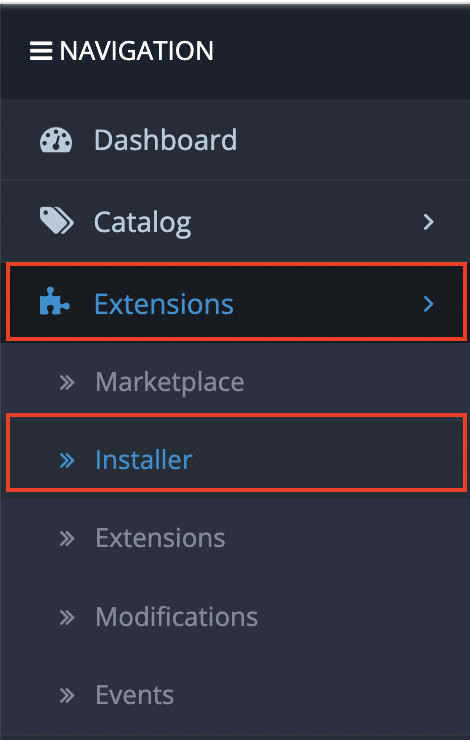Collapse Extensions using its blue chevron
Image resolution: width=470 pixels, height=740 pixels.
pos(428,304)
